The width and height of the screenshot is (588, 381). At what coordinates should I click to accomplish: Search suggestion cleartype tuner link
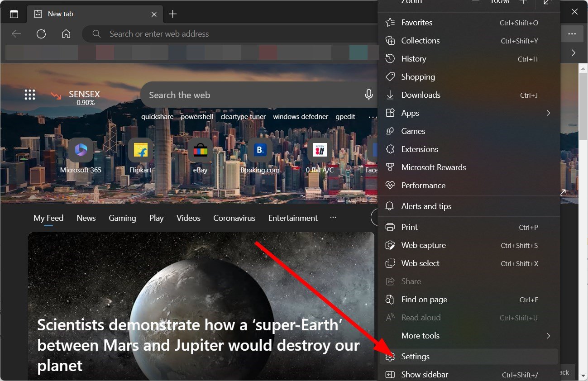click(243, 117)
